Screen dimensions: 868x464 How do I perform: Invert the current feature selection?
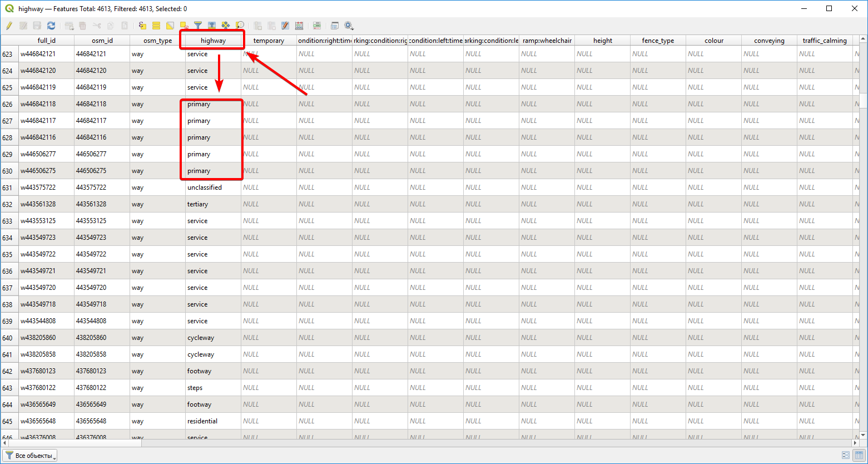pos(170,26)
